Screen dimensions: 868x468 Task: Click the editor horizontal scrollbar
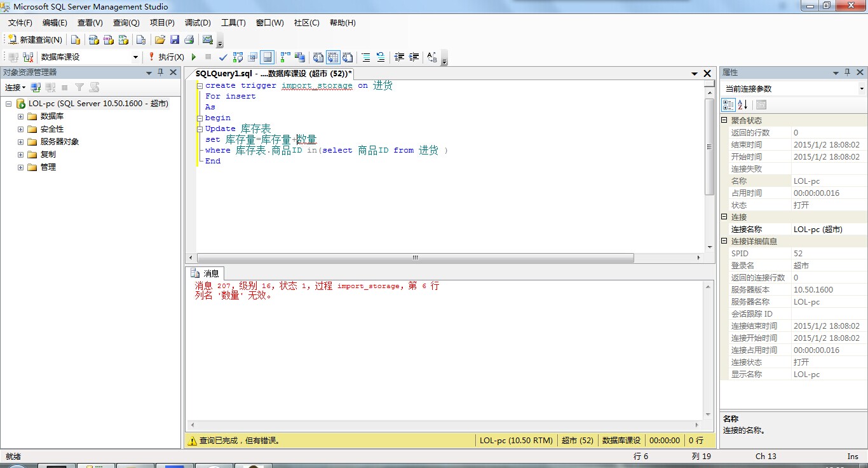tap(415, 258)
